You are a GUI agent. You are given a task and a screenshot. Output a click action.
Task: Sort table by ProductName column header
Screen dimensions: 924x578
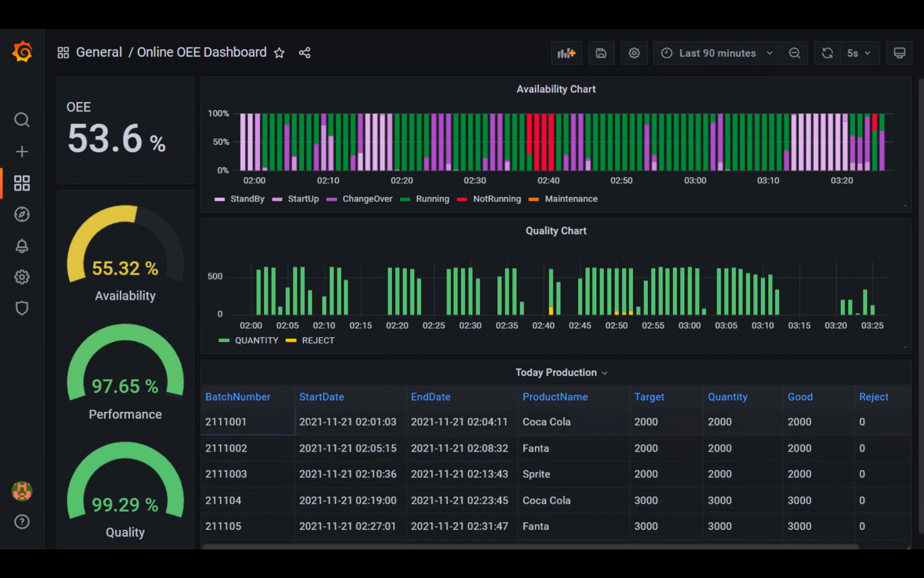pyautogui.click(x=555, y=397)
